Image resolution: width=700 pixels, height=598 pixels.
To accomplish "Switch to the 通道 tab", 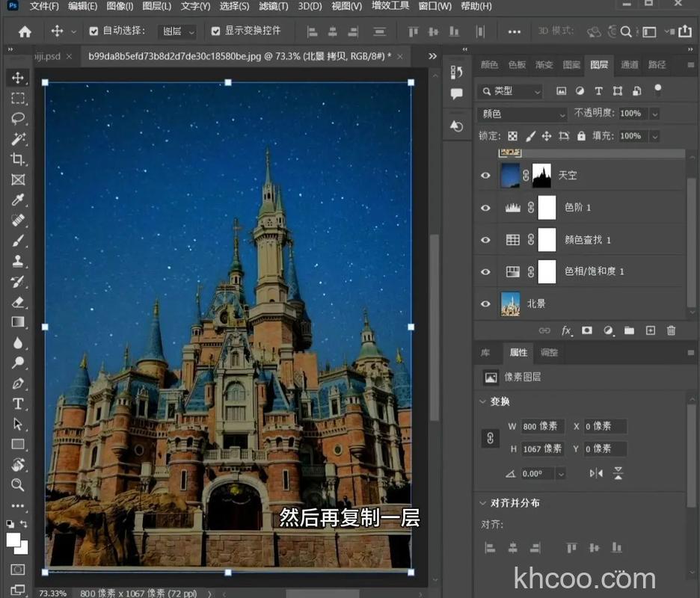I will point(629,65).
